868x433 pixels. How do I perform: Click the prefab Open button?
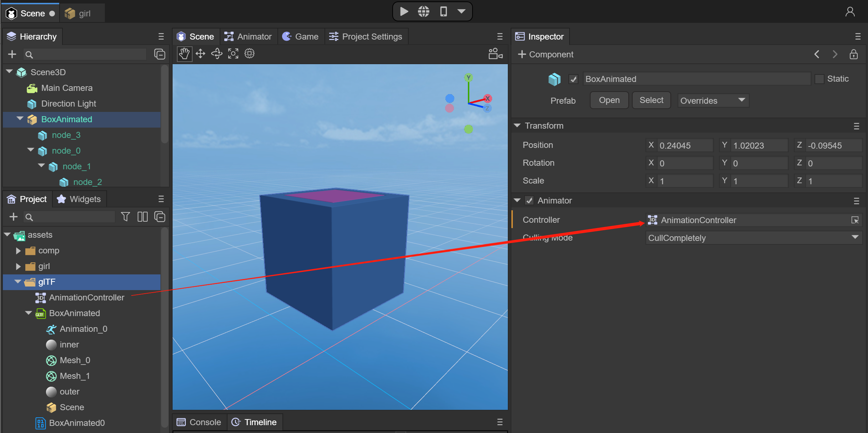coord(609,100)
